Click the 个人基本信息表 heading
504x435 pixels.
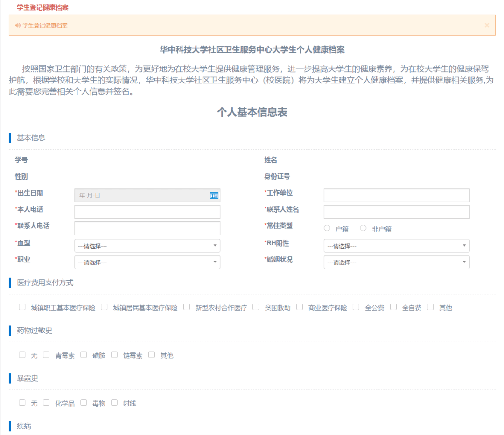pyautogui.click(x=252, y=112)
